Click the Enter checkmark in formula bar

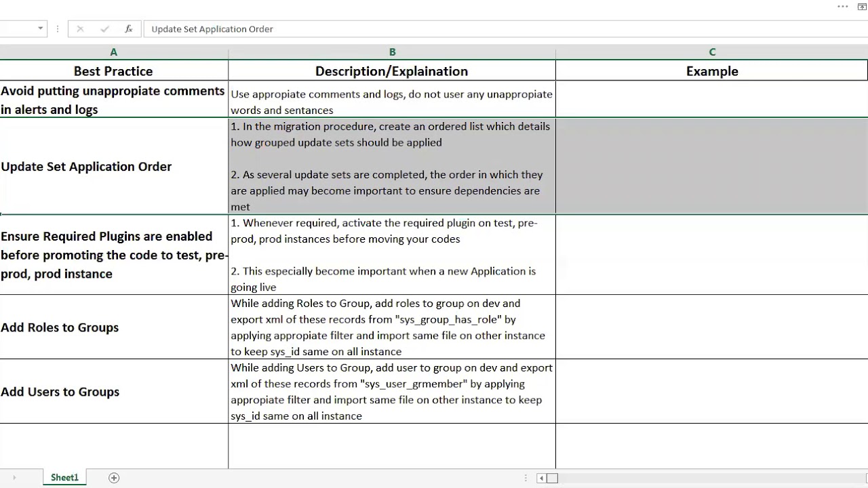104,29
